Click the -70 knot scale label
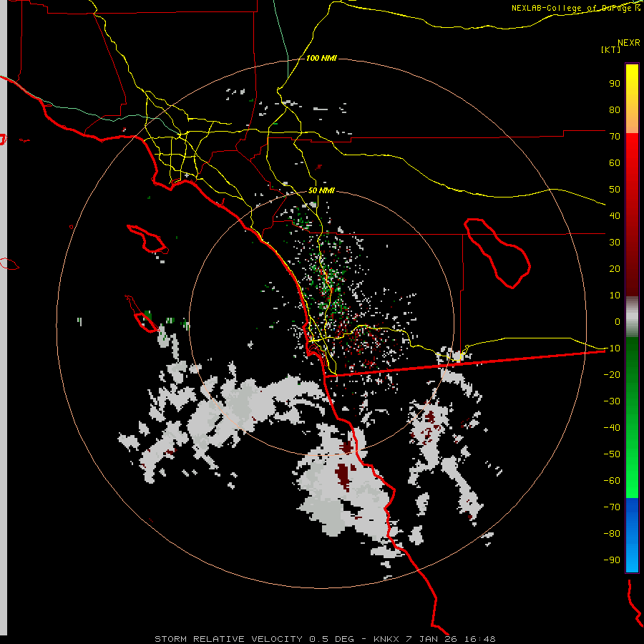The width and height of the screenshot is (644, 644). (x=612, y=507)
